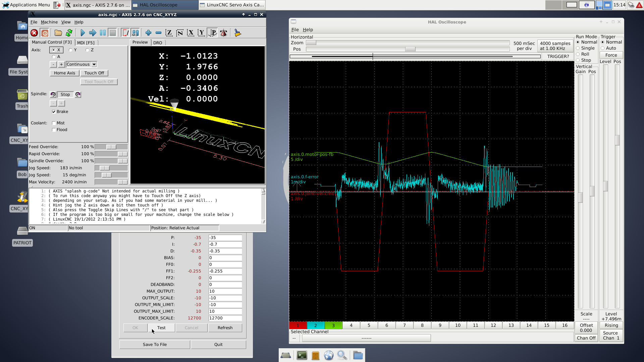Image resolution: width=644 pixels, height=362 pixels.
Task: Switch to the HAL Oscilloscope taskbar entry
Action: pyautogui.click(x=165, y=5)
